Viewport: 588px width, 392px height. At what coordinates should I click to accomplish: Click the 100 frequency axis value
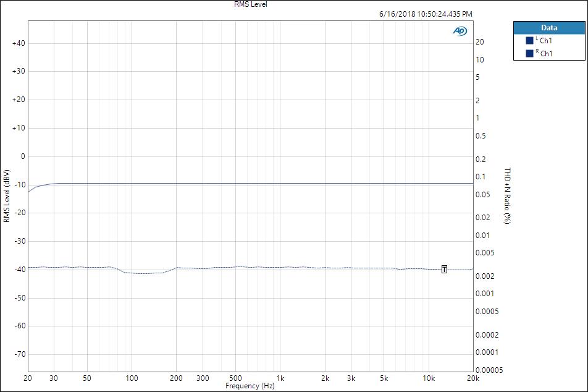point(132,378)
